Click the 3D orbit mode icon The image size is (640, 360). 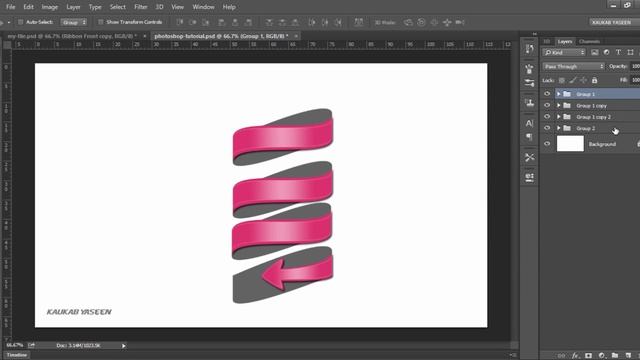[408, 22]
